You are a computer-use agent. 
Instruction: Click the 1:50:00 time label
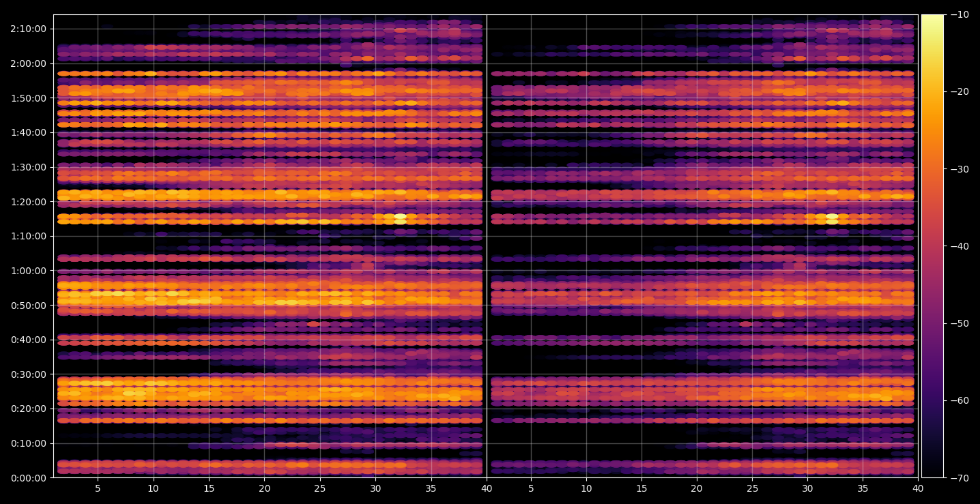29,98
